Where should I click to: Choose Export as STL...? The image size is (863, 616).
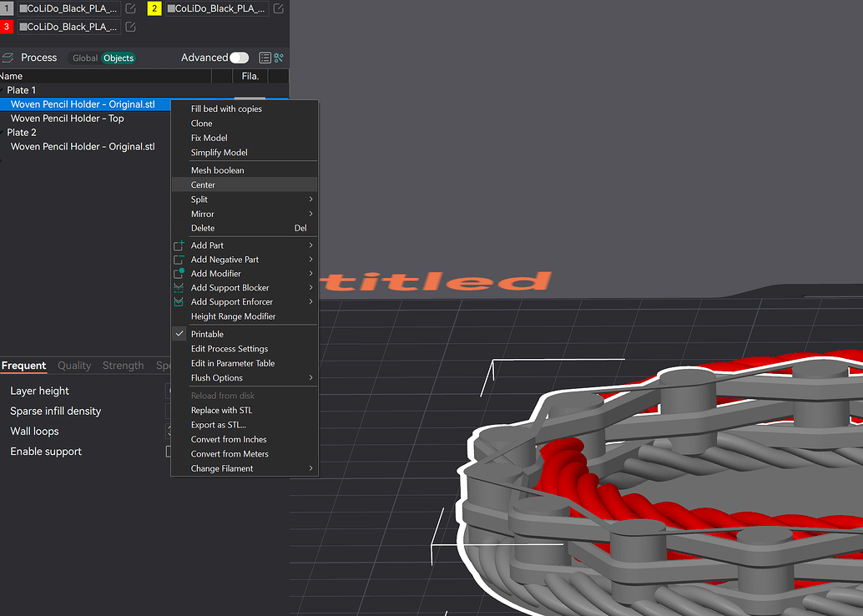click(245, 425)
